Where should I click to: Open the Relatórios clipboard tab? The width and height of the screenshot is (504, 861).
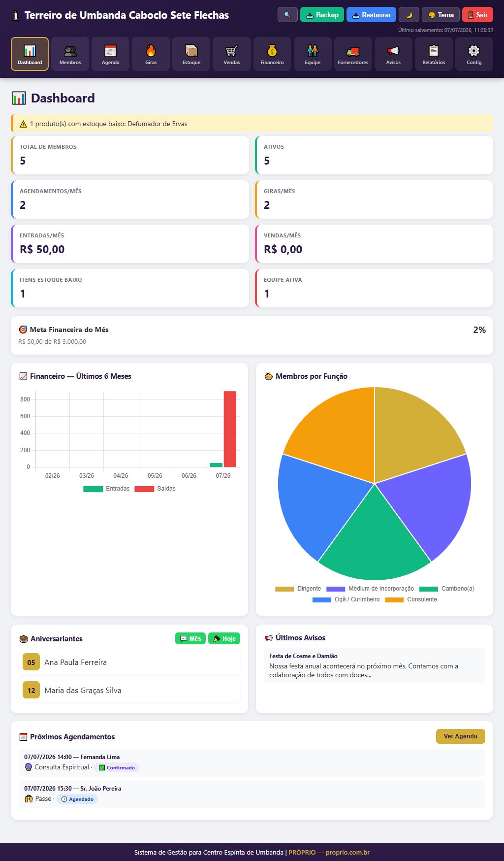click(433, 54)
